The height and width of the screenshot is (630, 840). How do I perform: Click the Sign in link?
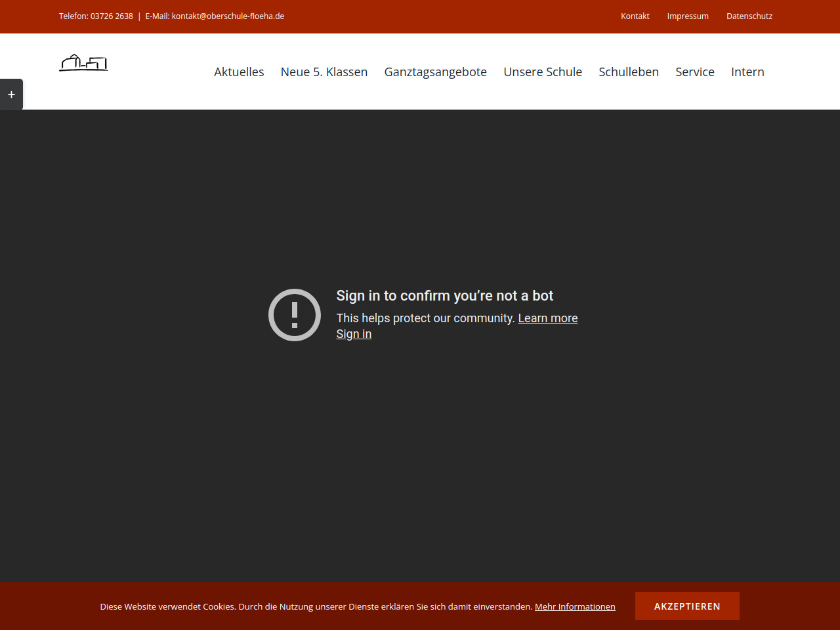click(x=354, y=334)
